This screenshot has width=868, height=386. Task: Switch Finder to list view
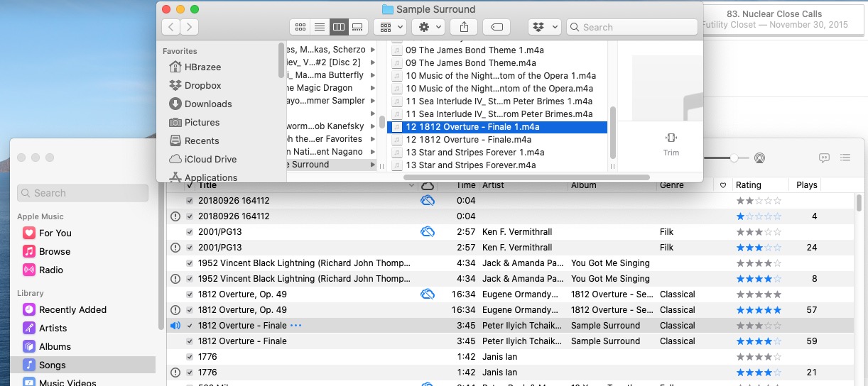pos(320,27)
